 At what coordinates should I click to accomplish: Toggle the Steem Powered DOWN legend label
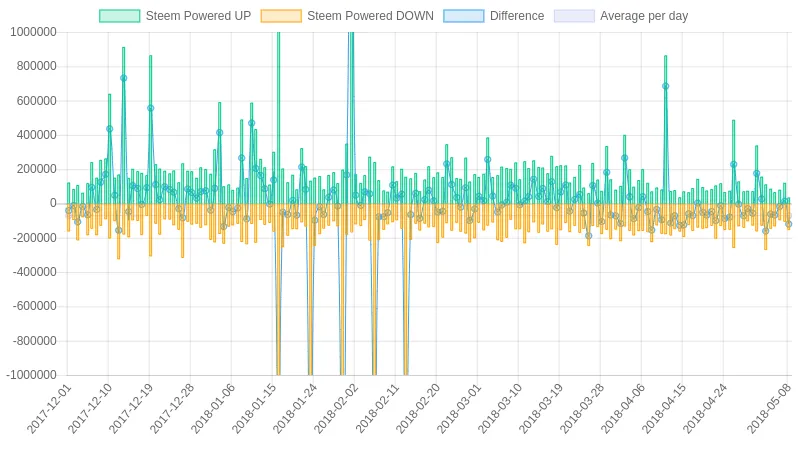[370, 16]
